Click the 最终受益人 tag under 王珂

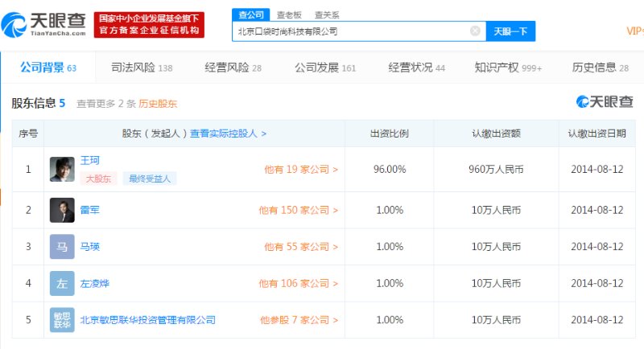(x=150, y=179)
